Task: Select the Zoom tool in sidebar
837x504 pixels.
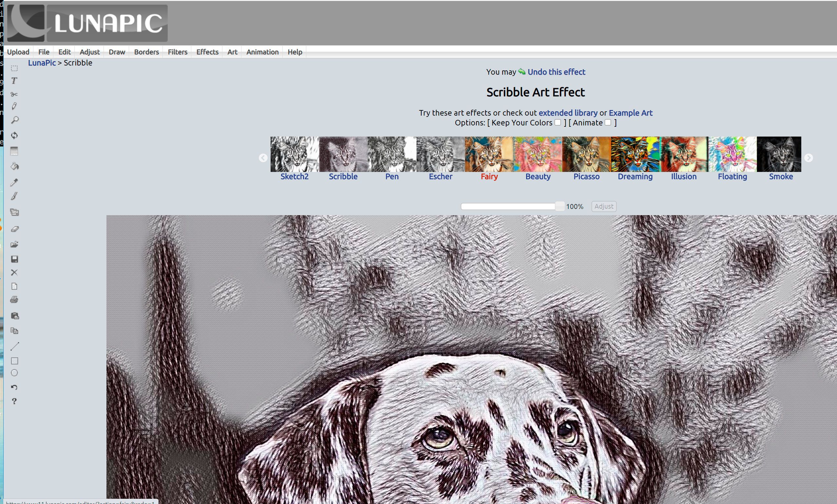Action: (x=15, y=121)
